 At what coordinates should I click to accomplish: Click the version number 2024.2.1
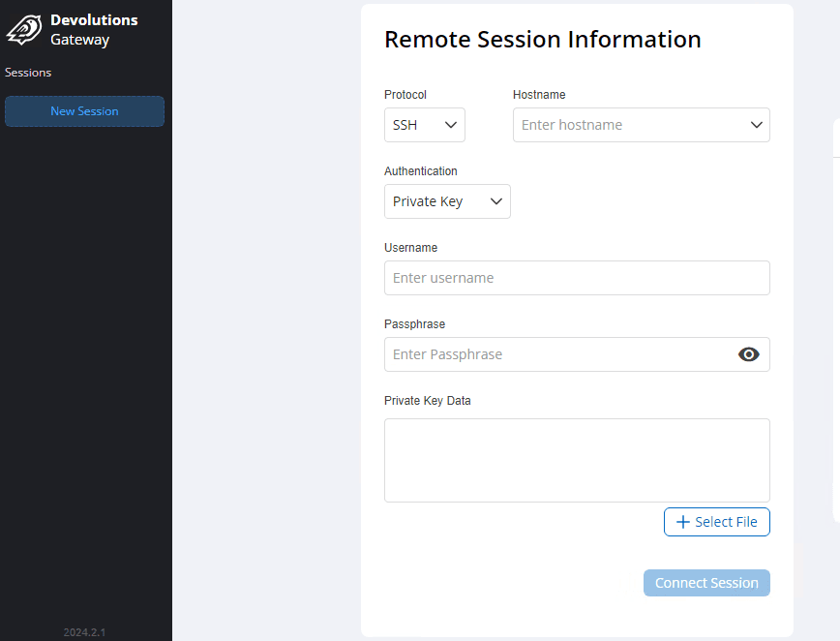point(84,631)
